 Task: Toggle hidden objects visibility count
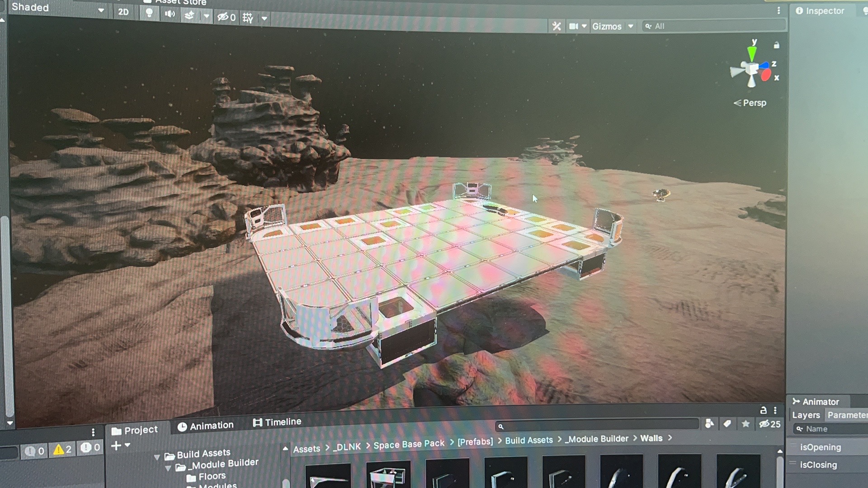[226, 17]
